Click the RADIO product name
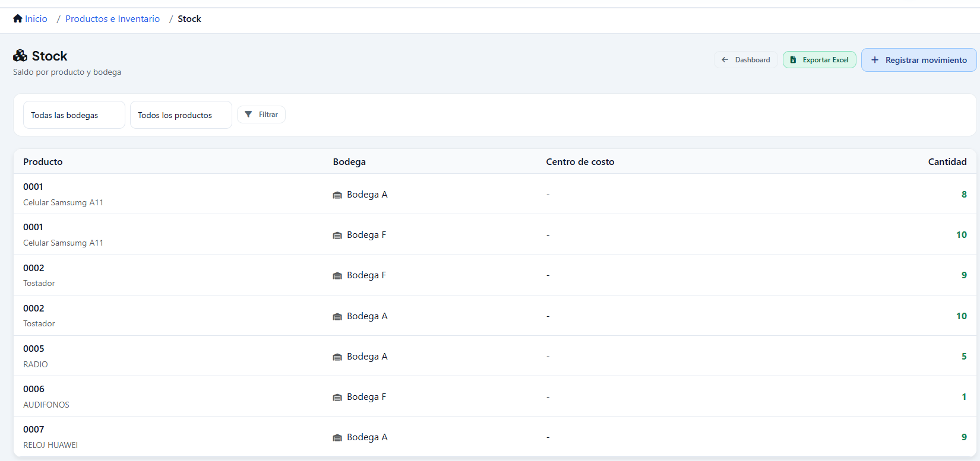 (x=36, y=364)
